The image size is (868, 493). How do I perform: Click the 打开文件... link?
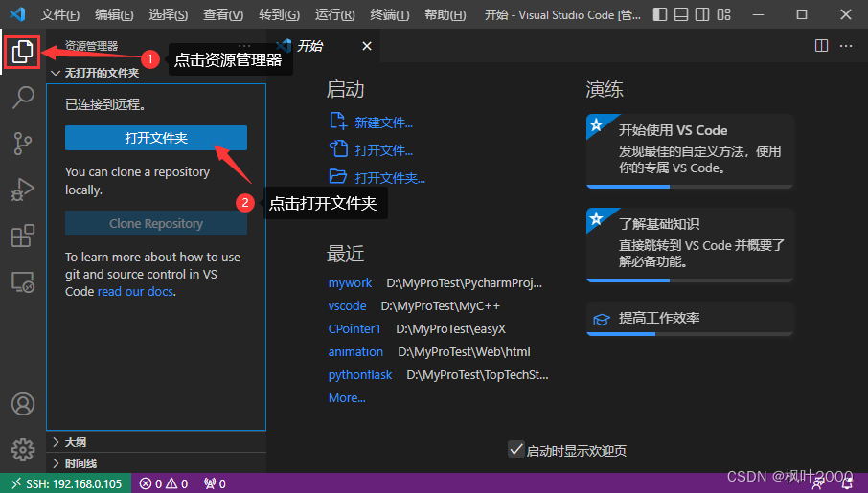click(x=383, y=150)
